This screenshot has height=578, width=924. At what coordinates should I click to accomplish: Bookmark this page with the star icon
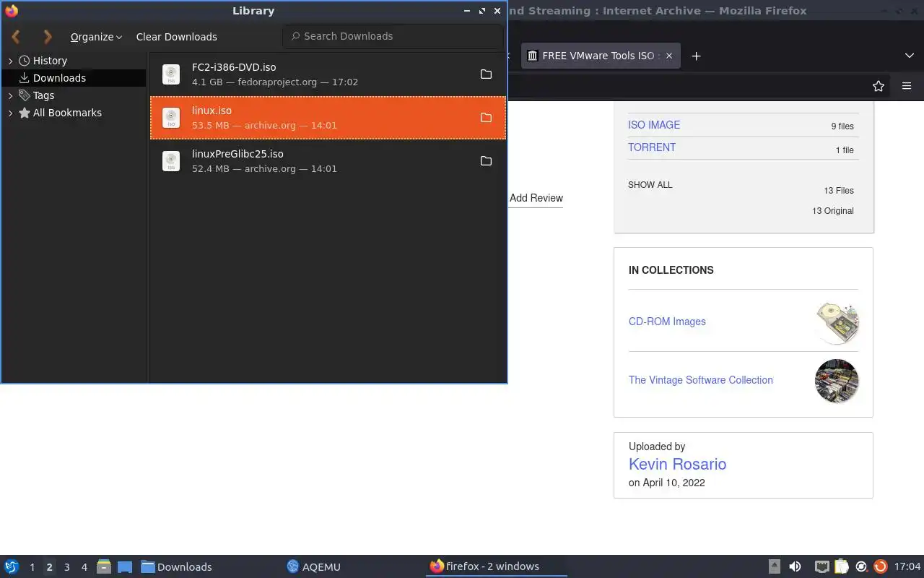[879, 86]
